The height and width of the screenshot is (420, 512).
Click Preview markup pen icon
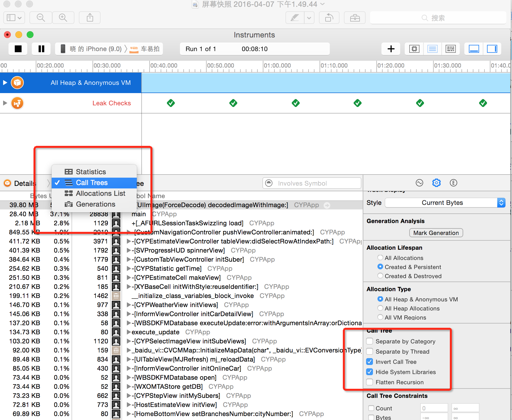pyautogui.click(x=295, y=18)
